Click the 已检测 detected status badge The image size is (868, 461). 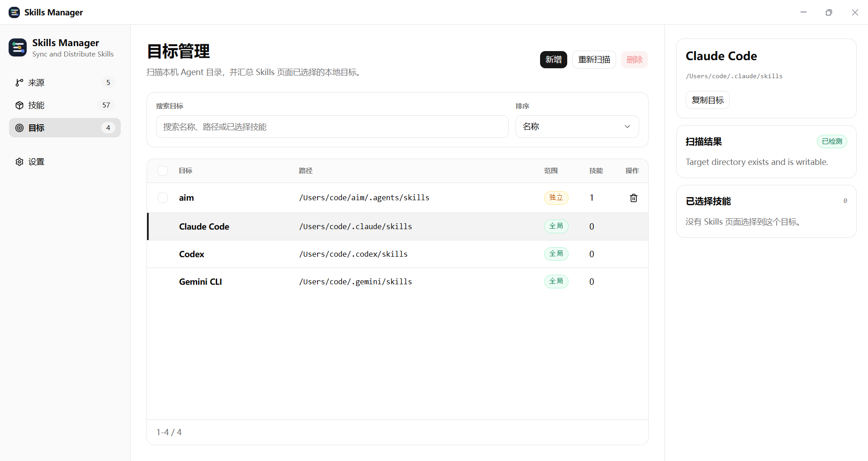(832, 141)
